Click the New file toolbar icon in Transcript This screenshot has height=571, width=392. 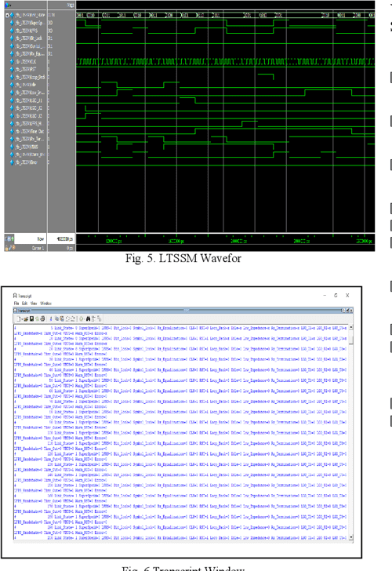(x=19, y=318)
